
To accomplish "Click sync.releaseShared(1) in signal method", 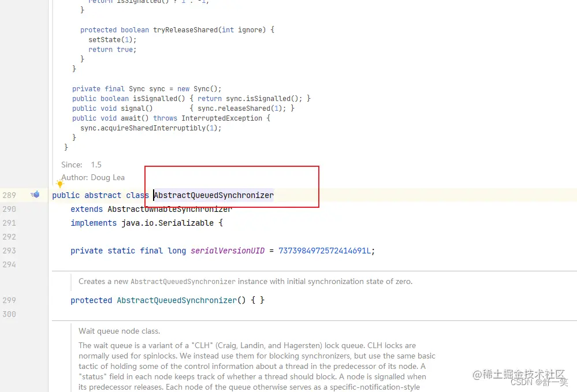I will click(240, 109).
